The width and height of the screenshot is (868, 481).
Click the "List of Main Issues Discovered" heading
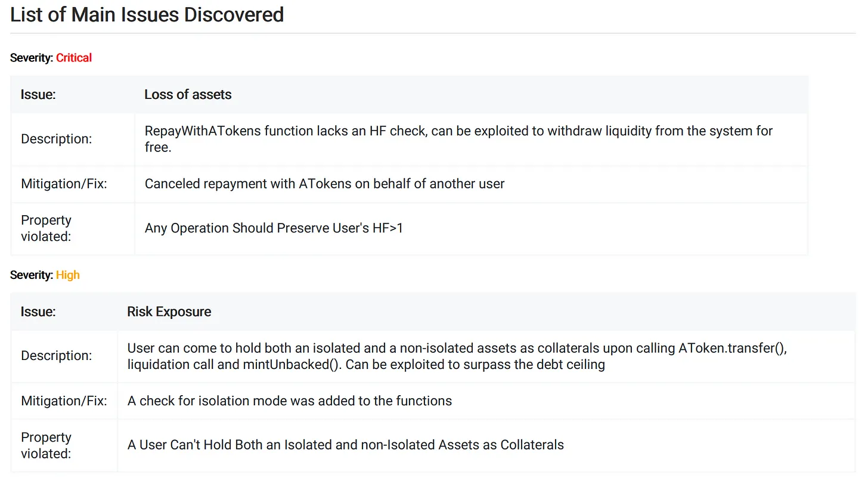pyautogui.click(x=147, y=14)
